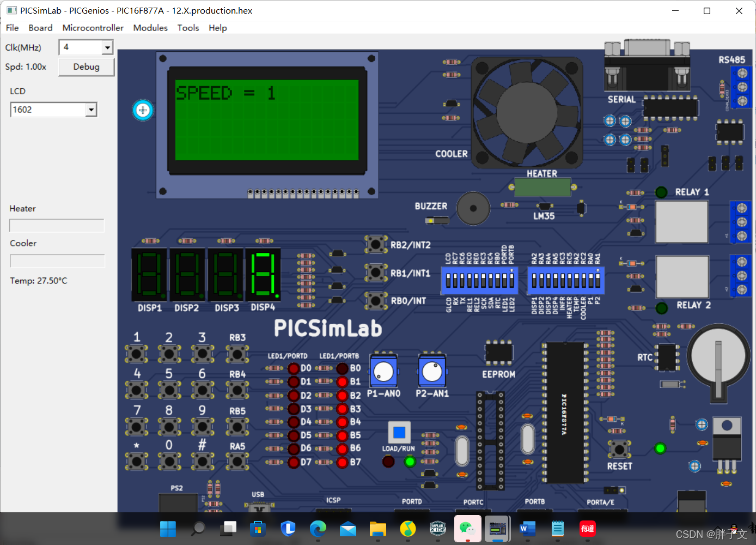Toggle the P1 DIP switch
The width and height of the screenshot is (756, 545).
[591, 281]
